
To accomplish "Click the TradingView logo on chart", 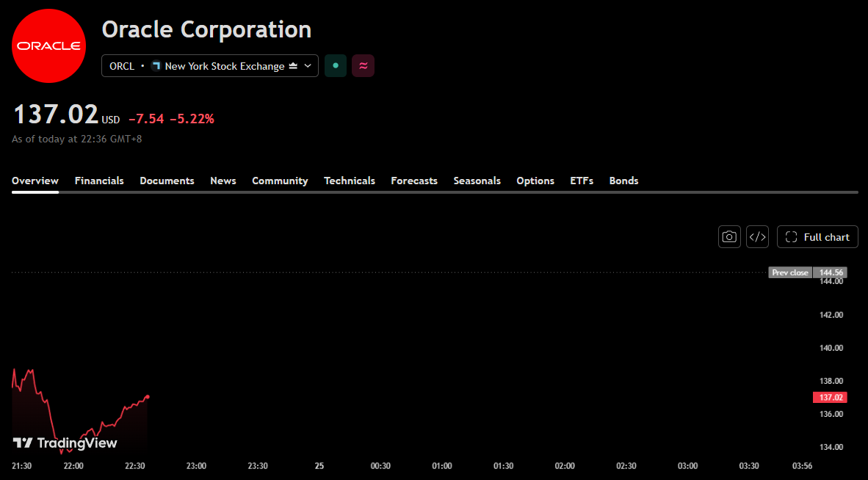I will [x=65, y=443].
